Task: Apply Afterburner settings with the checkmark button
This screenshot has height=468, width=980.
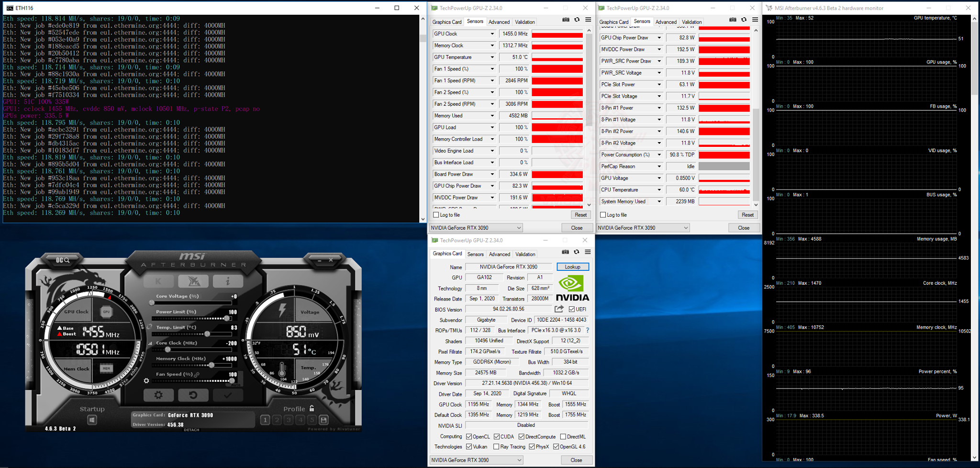Action: (228, 395)
